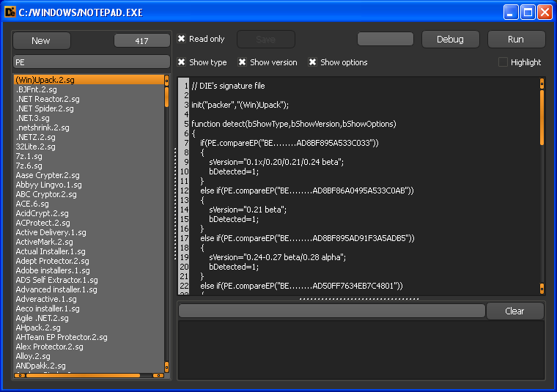Click the PE file type field
The width and height of the screenshot is (557, 392).
pos(92,62)
